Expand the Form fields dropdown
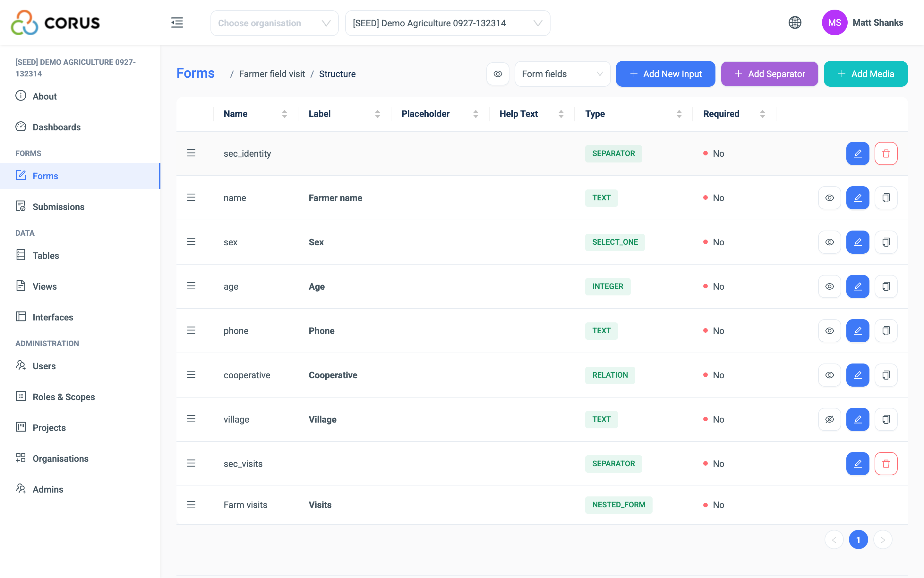The width and height of the screenshot is (924, 578). 562,74
